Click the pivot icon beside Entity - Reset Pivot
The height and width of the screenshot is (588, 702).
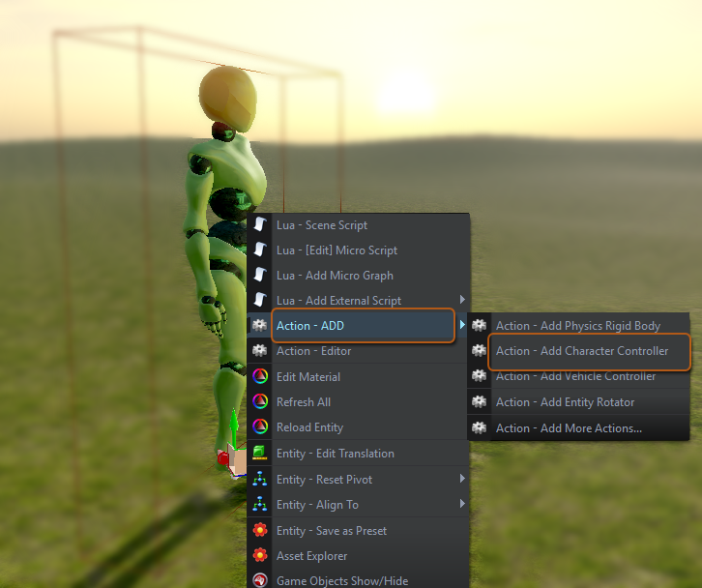260,479
